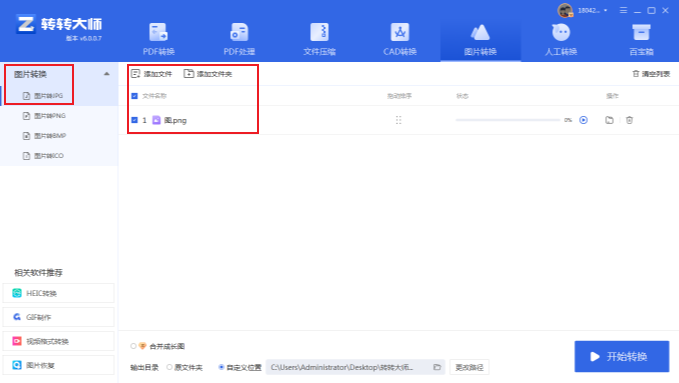
Task: Open the PDF处理 tab
Action: [239, 40]
